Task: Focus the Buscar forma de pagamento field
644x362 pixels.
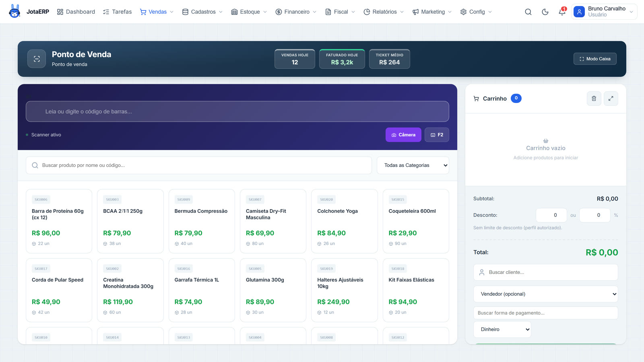Action: point(546,313)
